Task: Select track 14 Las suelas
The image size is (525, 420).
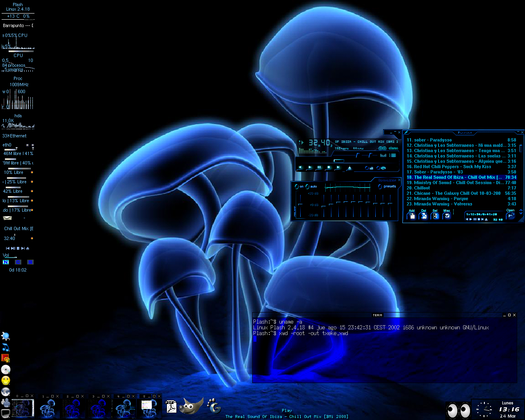Action: point(461,156)
